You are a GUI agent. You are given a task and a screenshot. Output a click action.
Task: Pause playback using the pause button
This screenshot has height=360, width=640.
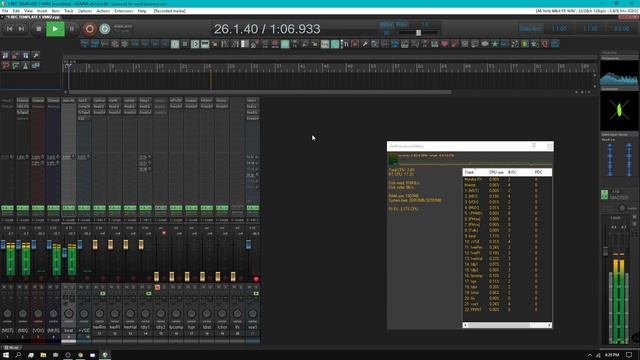point(72,29)
